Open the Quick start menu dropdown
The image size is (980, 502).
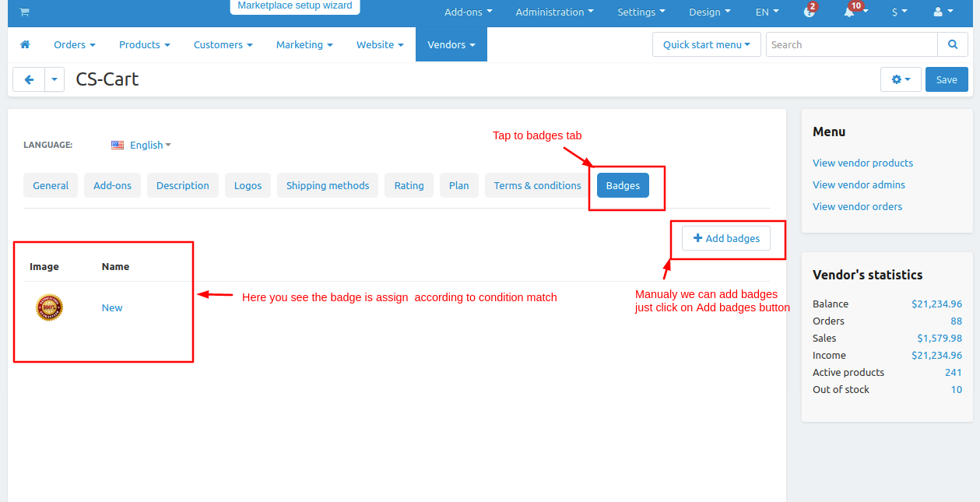click(x=706, y=44)
